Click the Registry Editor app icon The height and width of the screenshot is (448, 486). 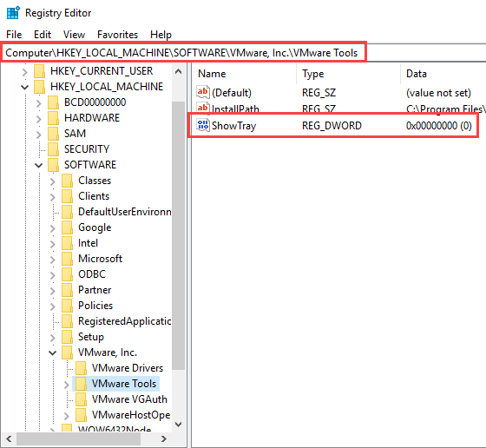13,13
